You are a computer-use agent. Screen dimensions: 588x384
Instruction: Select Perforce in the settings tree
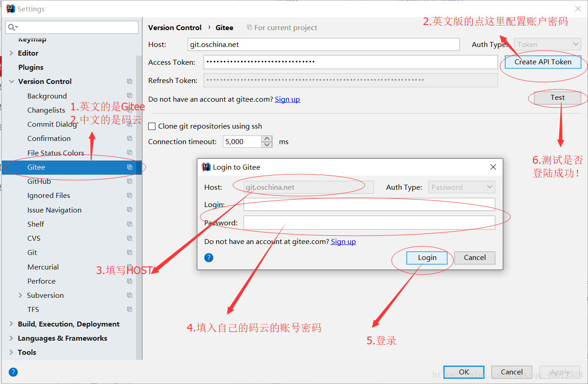pos(41,281)
